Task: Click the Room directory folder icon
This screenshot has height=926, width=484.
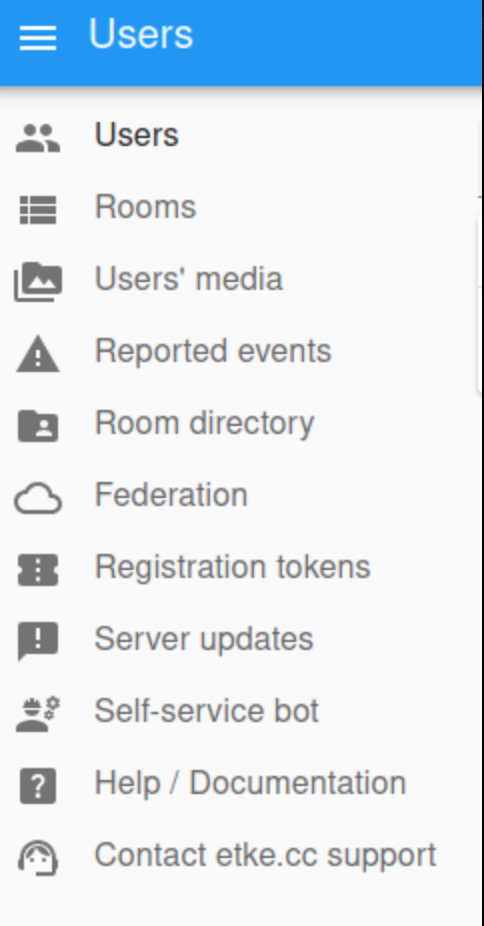Action: point(38,426)
